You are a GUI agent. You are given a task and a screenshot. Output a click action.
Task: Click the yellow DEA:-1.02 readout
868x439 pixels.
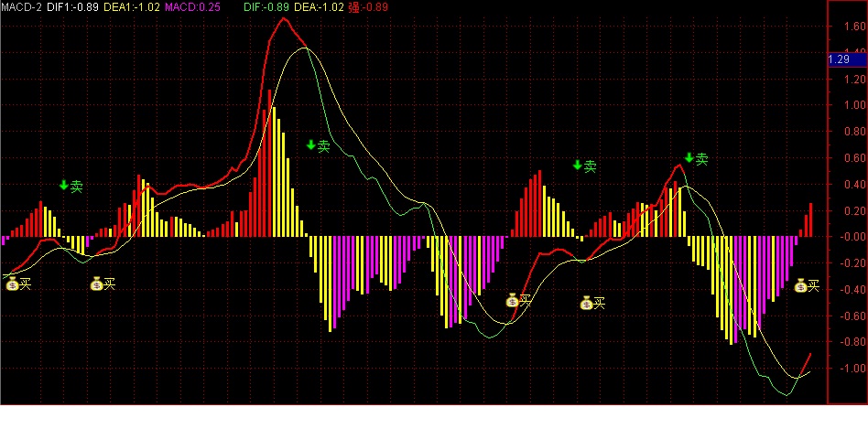point(320,7)
